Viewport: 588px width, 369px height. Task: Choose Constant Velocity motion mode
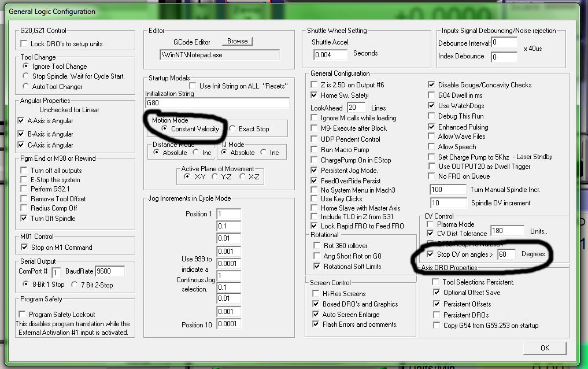[x=165, y=129]
